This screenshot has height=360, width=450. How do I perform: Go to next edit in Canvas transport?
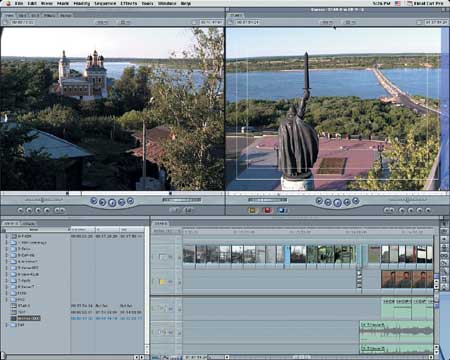tap(356, 201)
